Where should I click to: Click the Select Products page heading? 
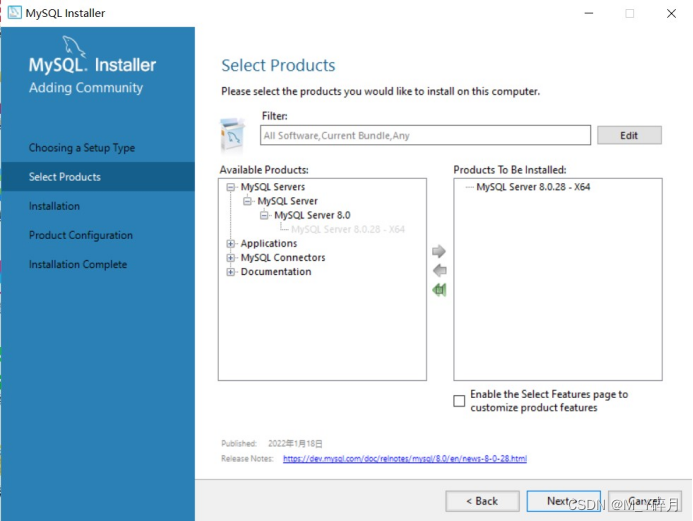click(278, 65)
